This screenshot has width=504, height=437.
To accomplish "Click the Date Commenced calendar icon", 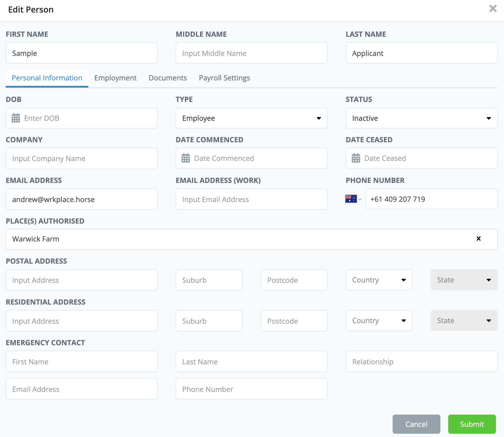I will tap(186, 158).
